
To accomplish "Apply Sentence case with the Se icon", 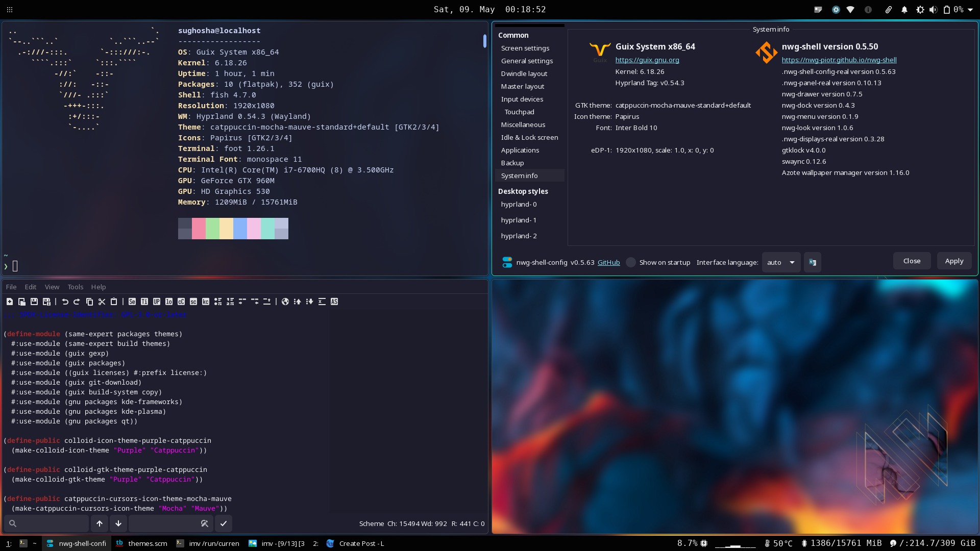I will click(x=132, y=302).
